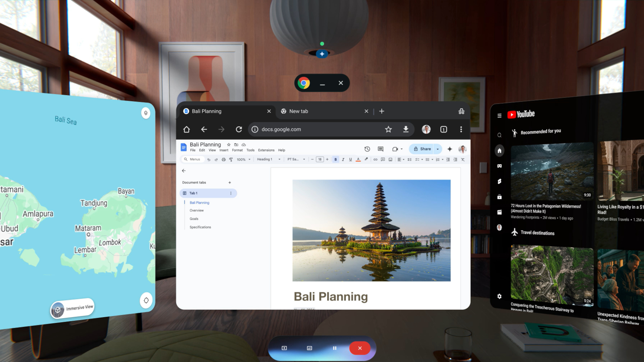Click the Gemini sparkle icon in Docs

[x=450, y=149]
